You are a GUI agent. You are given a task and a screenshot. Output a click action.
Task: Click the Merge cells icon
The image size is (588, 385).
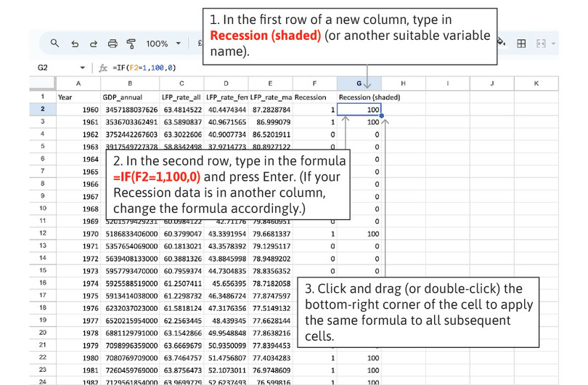click(x=540, y=44)
